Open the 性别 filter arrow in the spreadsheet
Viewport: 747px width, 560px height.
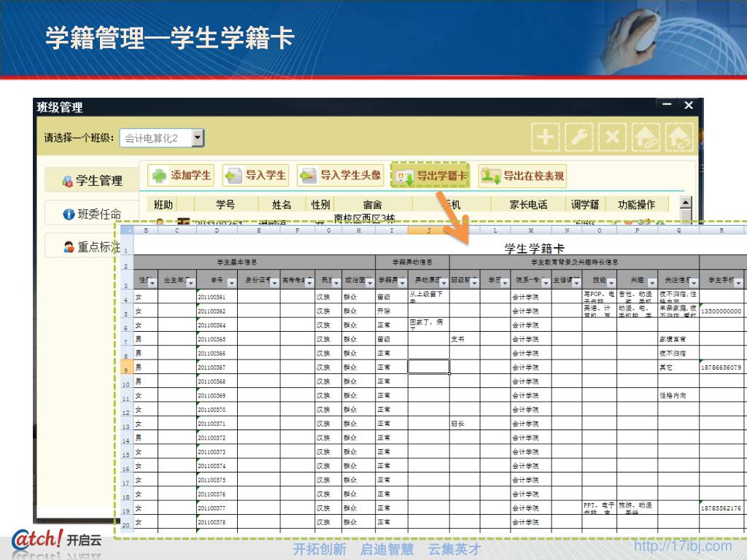(152, 283)
